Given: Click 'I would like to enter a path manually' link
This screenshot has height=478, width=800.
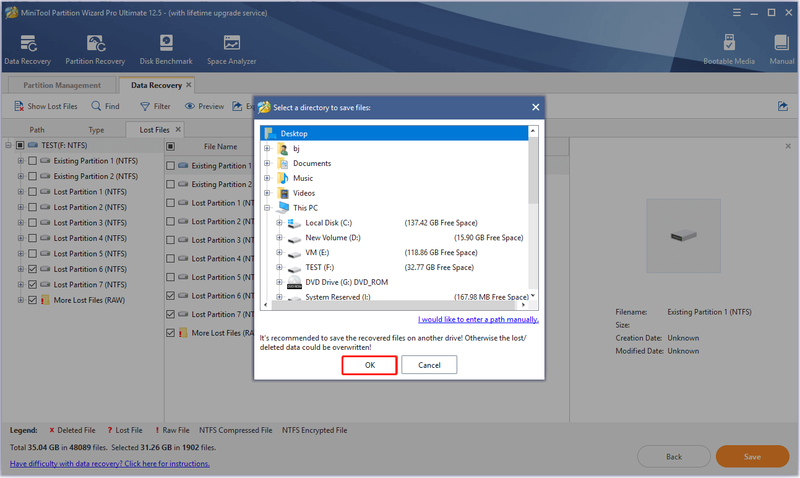Looking at the screenshot, I should [x=478, y=319].
